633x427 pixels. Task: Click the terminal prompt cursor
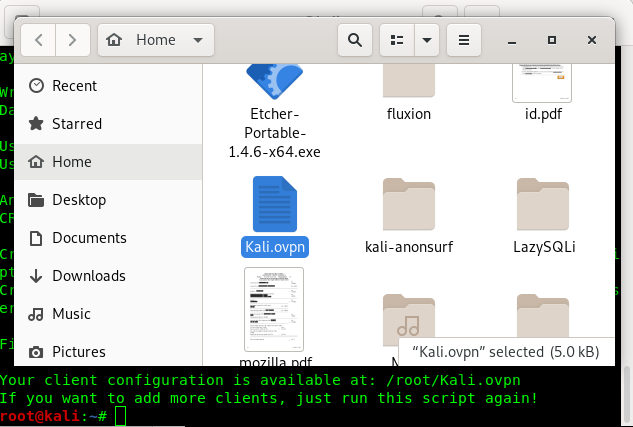tap(120, 416)
